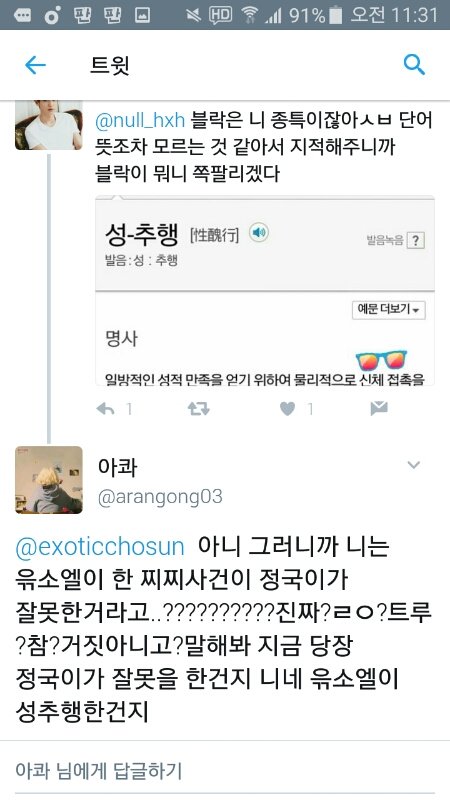Open search with the magnifier icon
This screenshot has height=800, width=450.
(x=414, y=65)
